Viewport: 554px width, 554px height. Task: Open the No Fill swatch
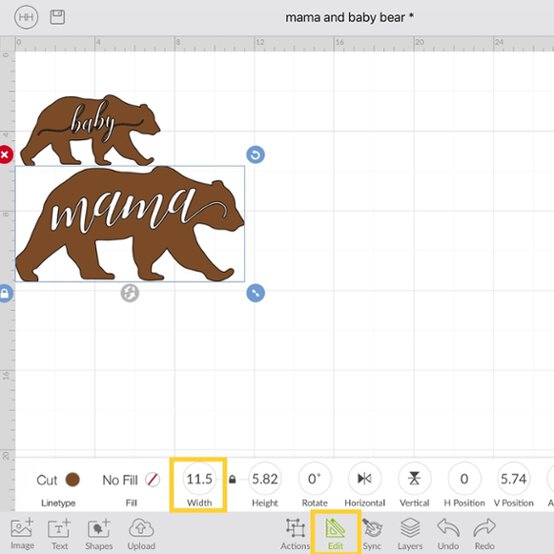(153, 479)
